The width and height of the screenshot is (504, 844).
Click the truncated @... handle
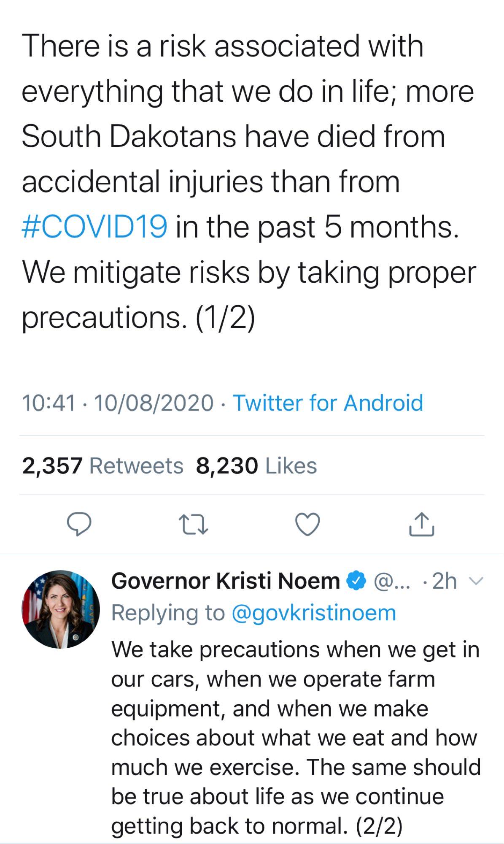[392, 581]
